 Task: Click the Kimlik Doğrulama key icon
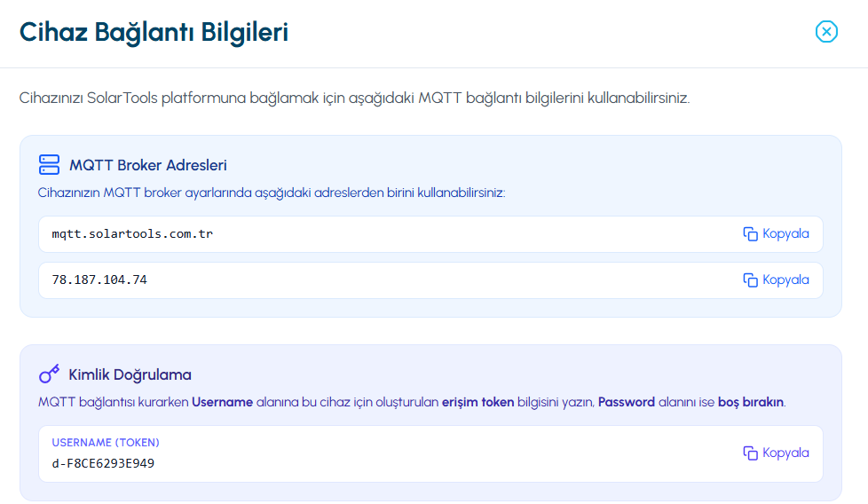click(50, 374)
